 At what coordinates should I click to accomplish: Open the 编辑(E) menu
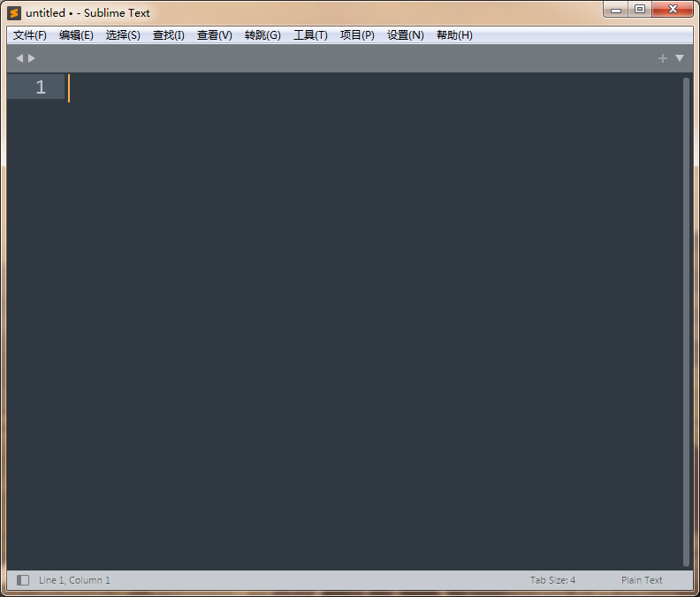pos(76,35)
